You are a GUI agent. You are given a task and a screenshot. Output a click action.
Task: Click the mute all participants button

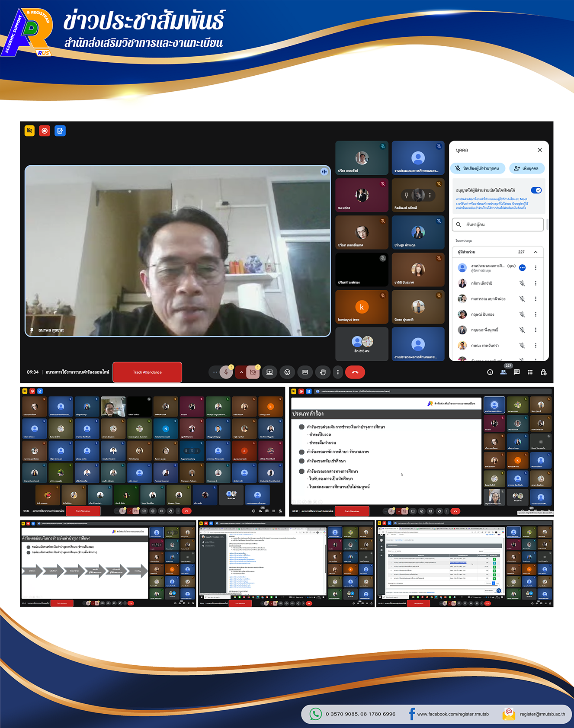coord(477,168)
